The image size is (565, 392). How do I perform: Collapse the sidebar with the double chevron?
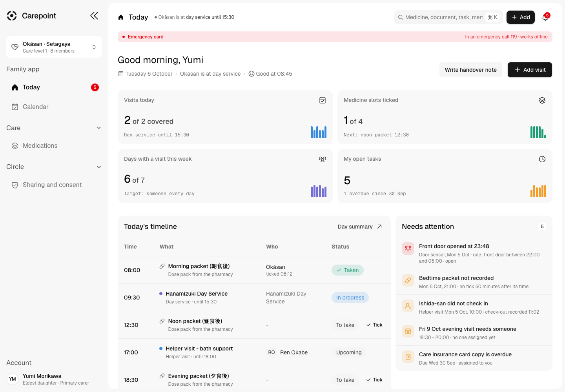click(x=94, y=16)
